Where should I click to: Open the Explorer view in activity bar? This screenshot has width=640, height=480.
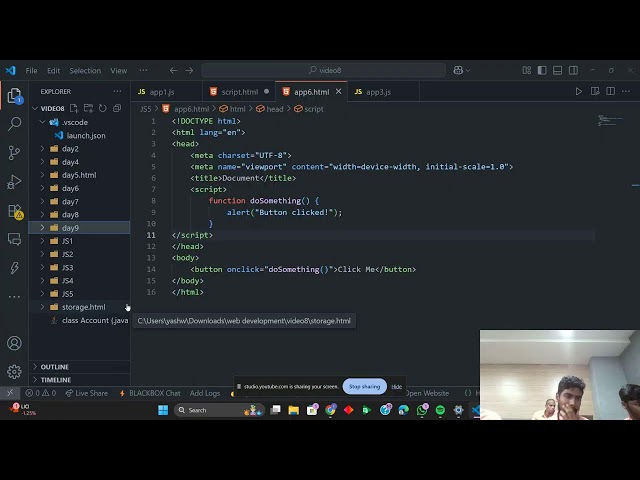pyautogui.click(x=14, y=96)
